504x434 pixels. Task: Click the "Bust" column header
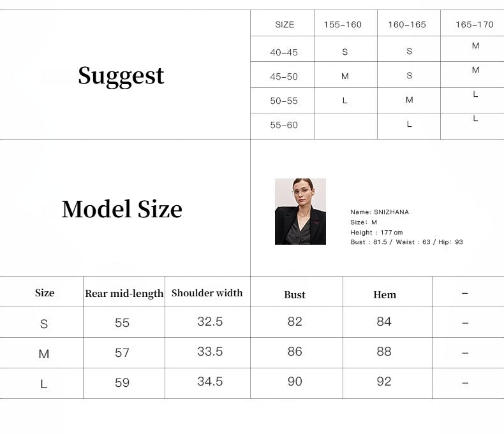[x=295, y=294]
